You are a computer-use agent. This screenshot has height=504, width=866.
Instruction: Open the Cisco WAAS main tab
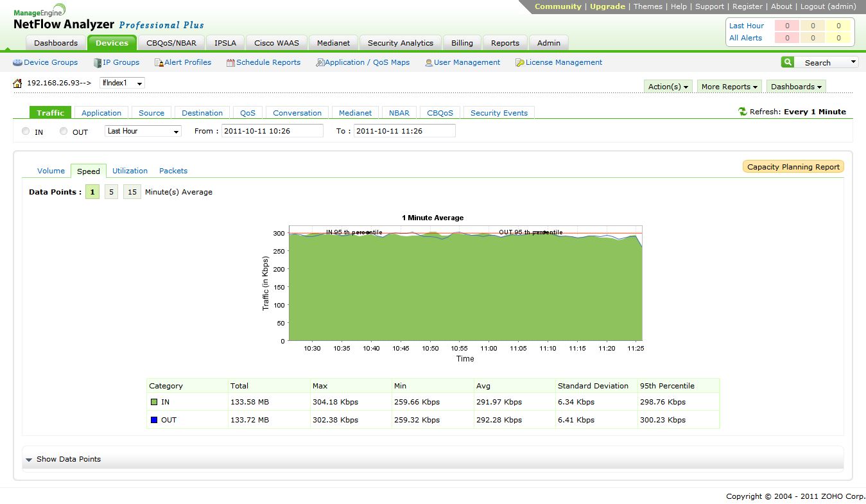277,43
